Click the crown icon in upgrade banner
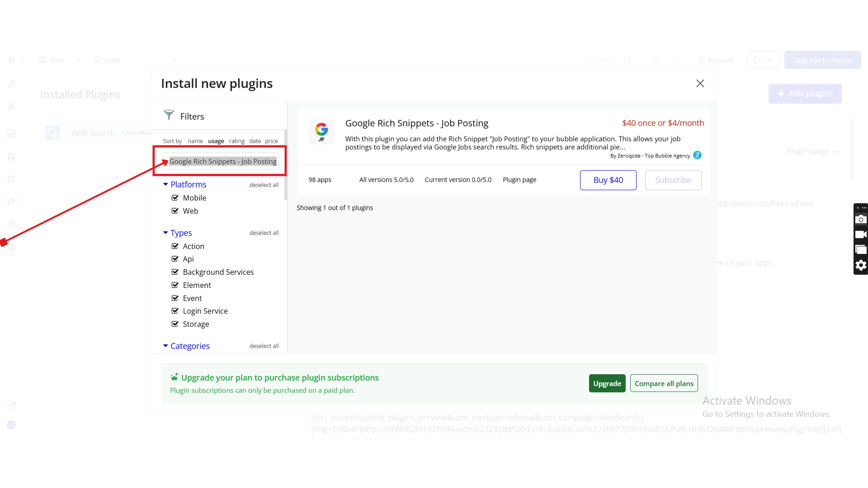 click(174, 377)
